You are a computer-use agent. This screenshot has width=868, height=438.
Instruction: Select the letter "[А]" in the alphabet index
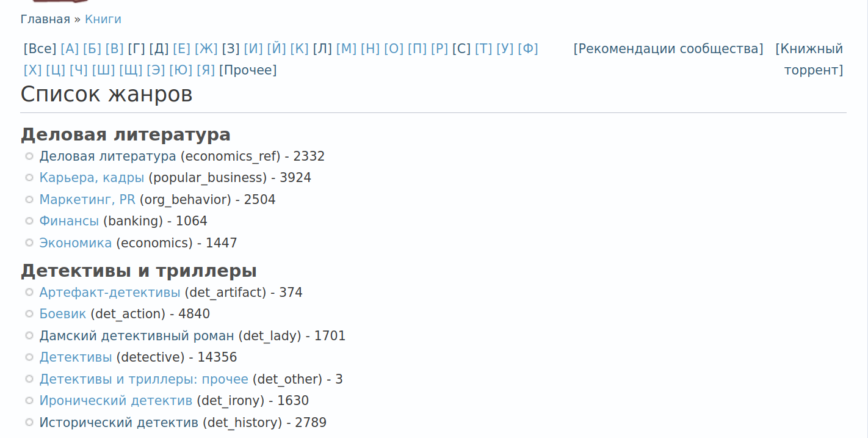pos(68,48)
